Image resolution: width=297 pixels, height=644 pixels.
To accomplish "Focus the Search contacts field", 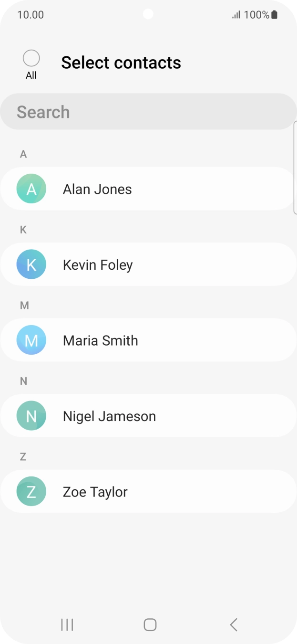I will [148, 112].
